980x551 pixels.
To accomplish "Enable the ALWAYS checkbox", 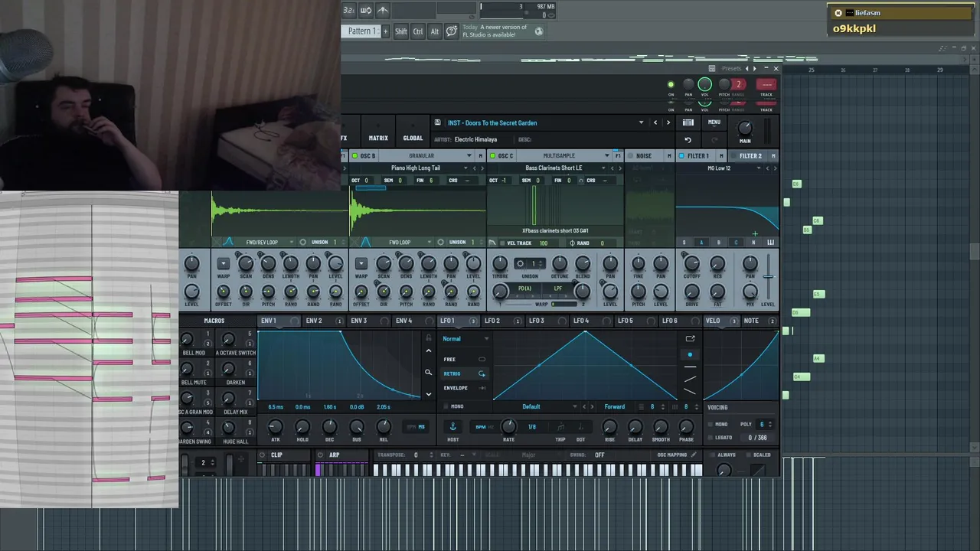I will 711,455.
